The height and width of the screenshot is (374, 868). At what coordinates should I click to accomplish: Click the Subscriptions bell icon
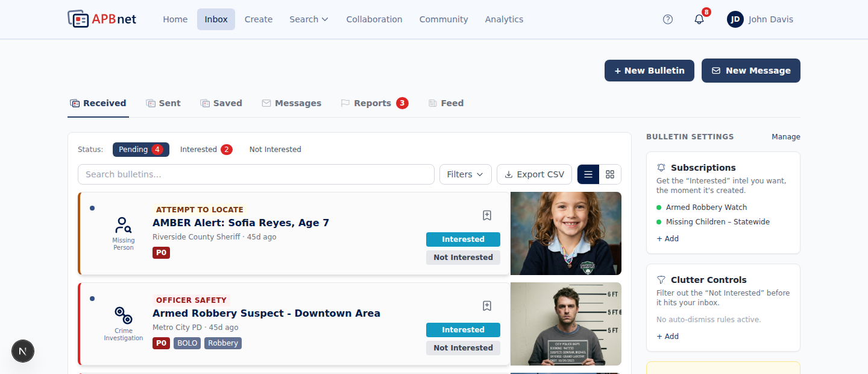[x=661, y=168]
